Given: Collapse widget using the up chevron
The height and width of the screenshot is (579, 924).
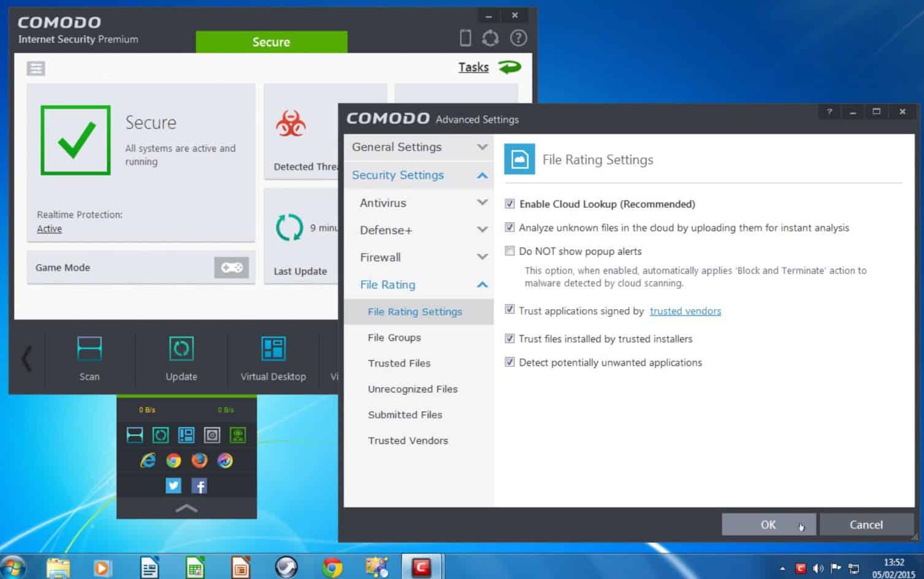Looking at the screenshot, I should click(x=186, y=508).
